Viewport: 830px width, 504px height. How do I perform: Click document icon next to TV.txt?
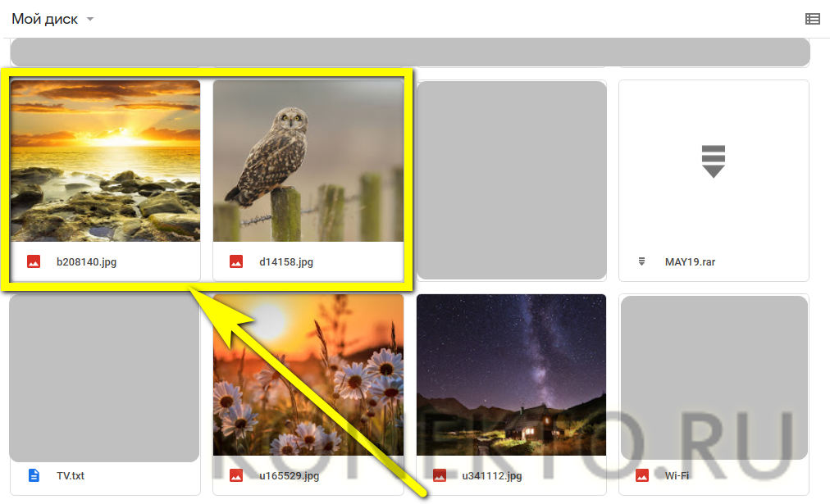click(34, 475)
